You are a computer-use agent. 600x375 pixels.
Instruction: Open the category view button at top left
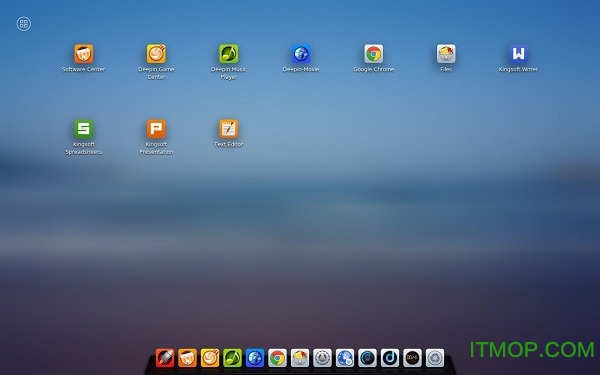(24, 24)
